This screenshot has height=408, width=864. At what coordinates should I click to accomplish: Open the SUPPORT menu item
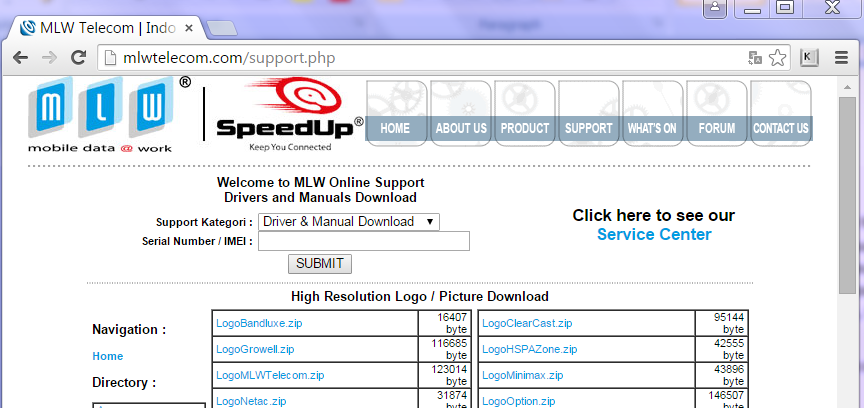[x=588, y=128]
